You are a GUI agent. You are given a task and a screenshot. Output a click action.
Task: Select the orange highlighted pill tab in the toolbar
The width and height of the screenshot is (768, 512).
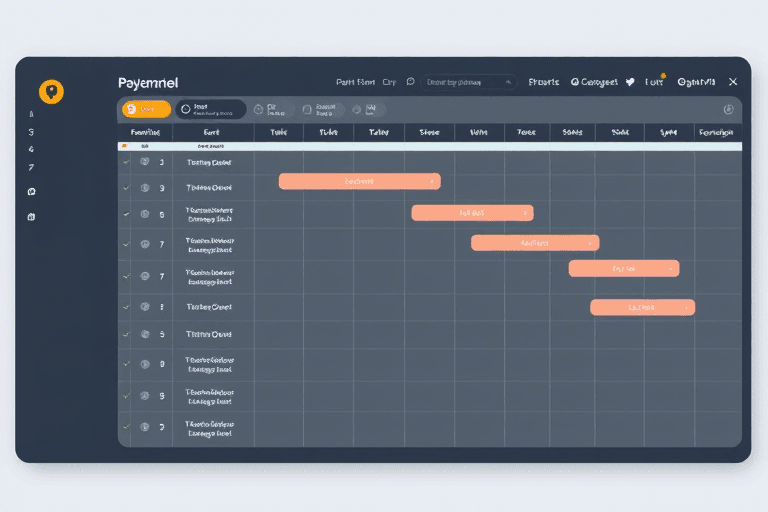click(x=146, y=109)
